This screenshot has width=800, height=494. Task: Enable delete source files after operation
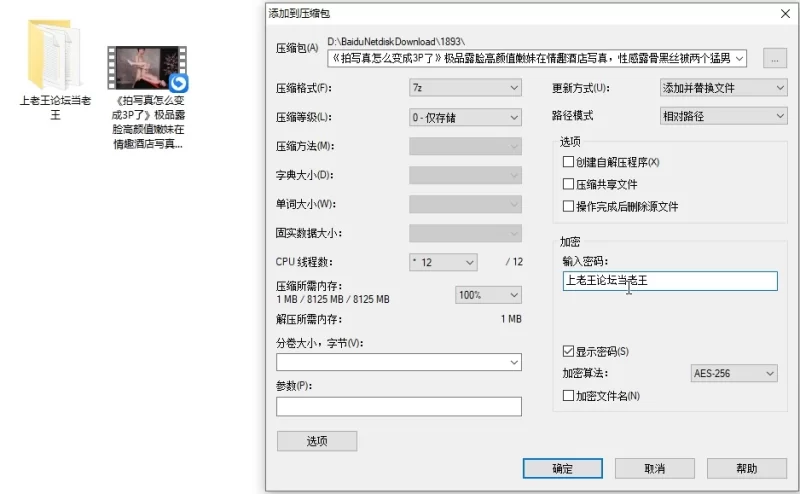(568, 206)
